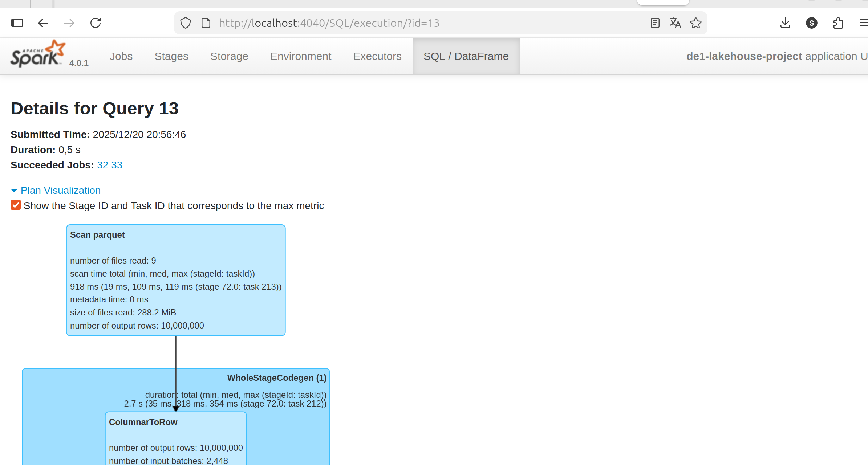Click the URL address bar

point(399,23)
